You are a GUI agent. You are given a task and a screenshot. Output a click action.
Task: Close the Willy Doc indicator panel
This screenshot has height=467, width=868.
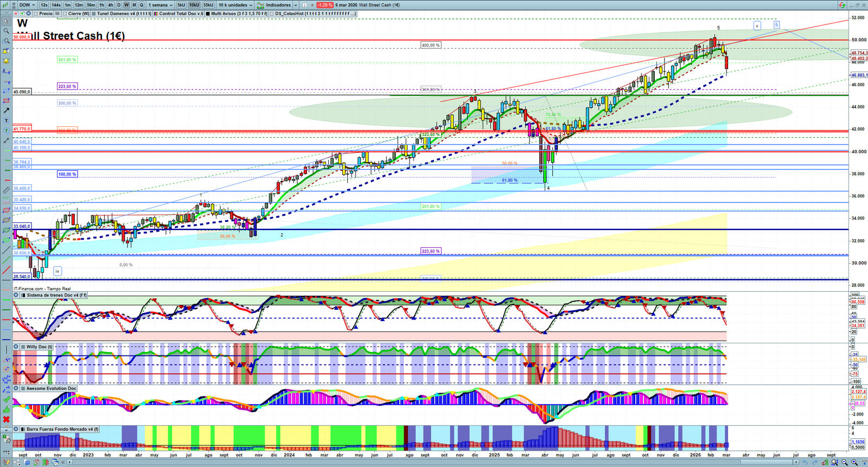(16, 347)
